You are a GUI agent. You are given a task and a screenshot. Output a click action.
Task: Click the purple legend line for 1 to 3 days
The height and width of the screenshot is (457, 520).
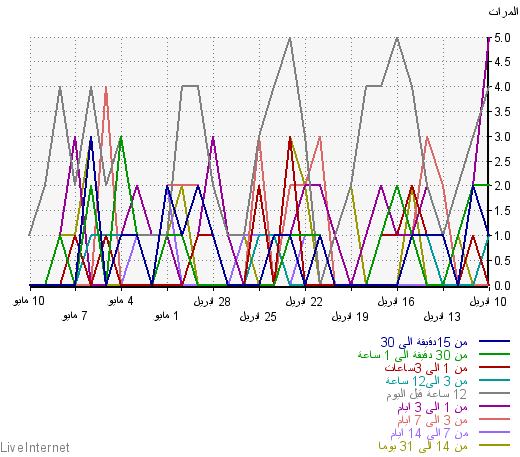pyautogui.click(x=494, y=406)
